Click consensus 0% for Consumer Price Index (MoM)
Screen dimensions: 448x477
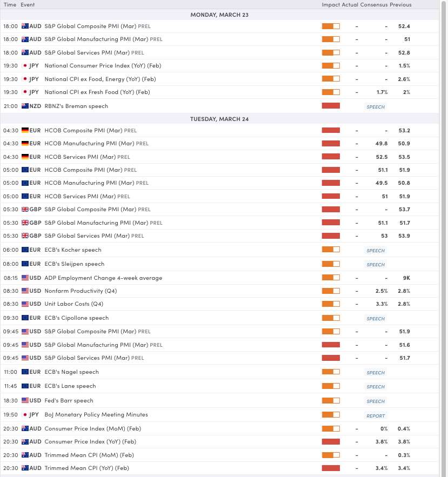(384, 428)
